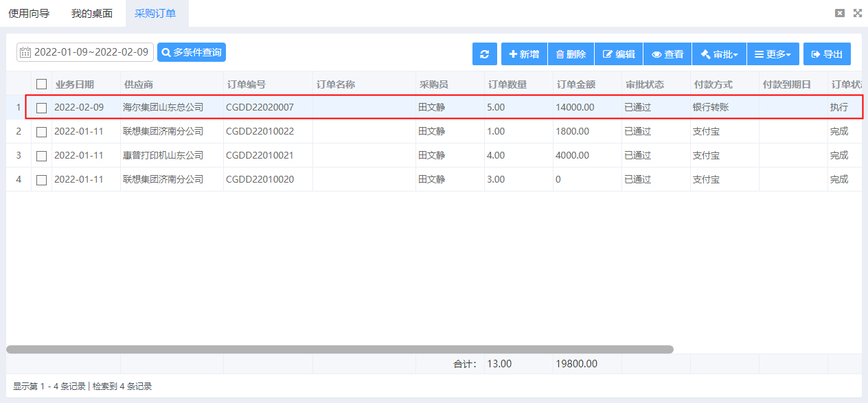Click 新增 to add a purchase order
The width and height of the screenshot is (868, 403).
pyautogui.click(x=525, y=54)
